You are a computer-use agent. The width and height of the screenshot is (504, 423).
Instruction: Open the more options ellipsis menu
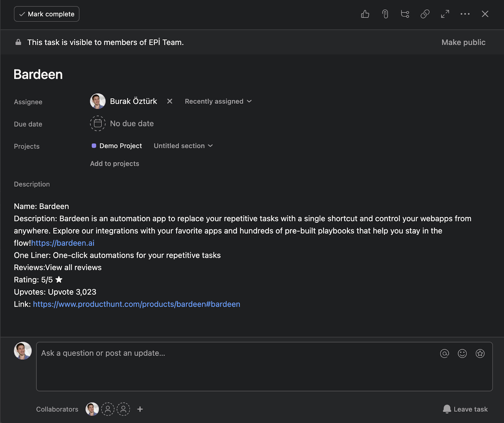[465, 14]
